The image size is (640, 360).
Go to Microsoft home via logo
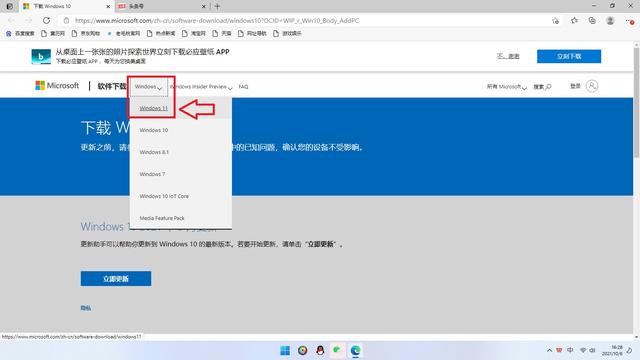57,86
